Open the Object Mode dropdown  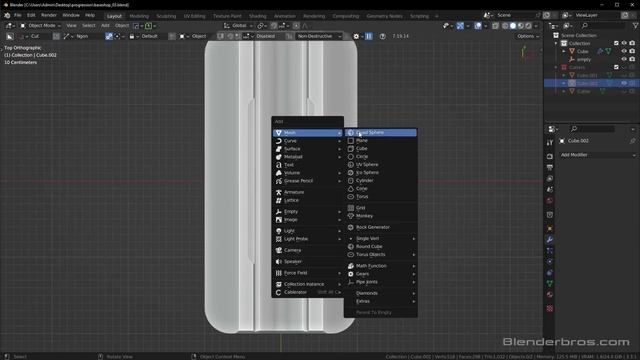[x=40, y=26]
